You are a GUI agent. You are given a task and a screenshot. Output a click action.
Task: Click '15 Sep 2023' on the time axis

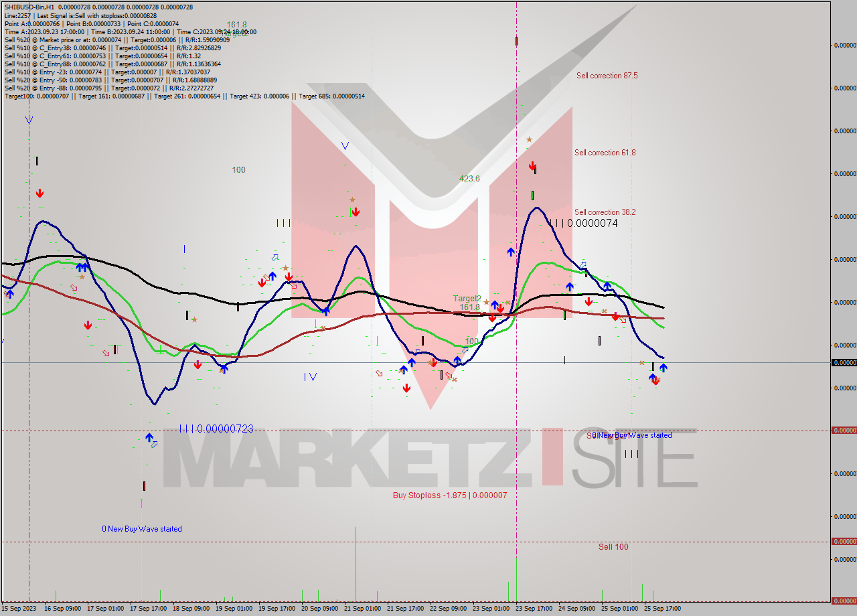tap(19, 609)
